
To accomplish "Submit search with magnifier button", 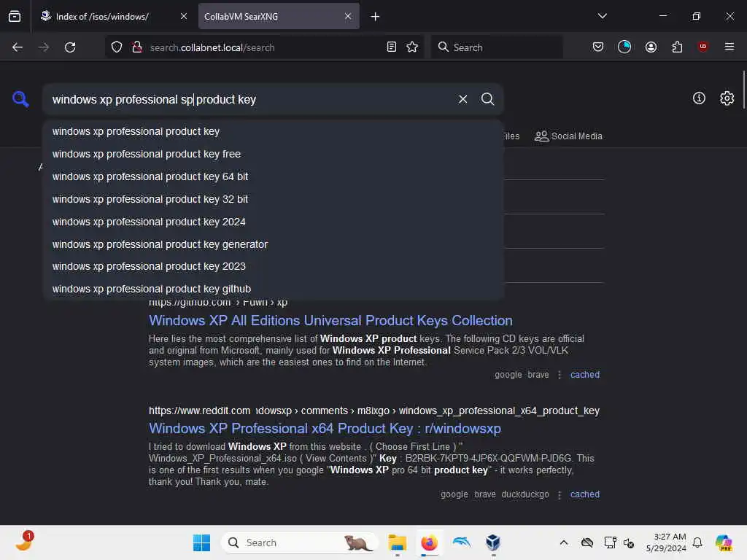I will (x=487, y=99).
